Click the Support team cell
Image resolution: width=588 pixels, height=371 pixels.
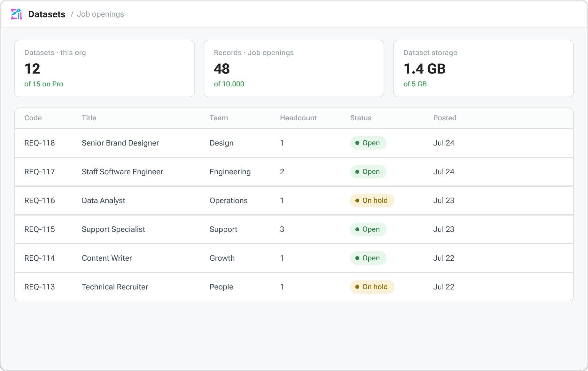coord(223,229)
